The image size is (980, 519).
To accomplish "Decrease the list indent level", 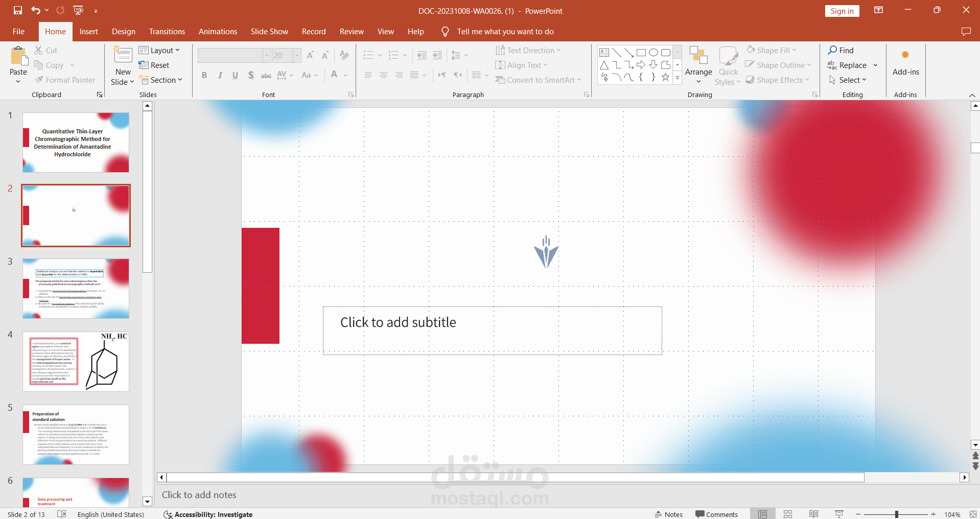I will pyautogui.click(x=422, y=55).
